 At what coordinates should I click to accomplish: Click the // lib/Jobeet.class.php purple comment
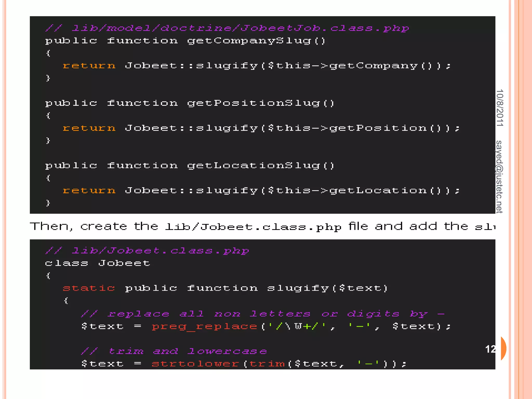tap(147, 251)
